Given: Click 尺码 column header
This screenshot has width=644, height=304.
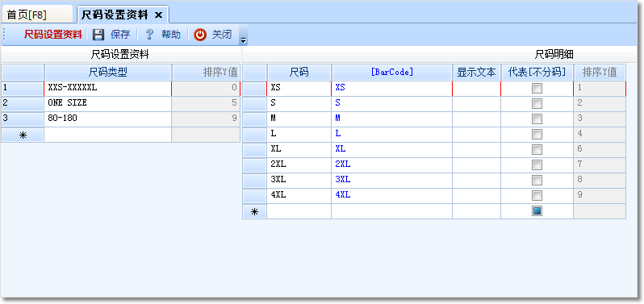Looking at the screenshot, I should (x=299, y=73).
